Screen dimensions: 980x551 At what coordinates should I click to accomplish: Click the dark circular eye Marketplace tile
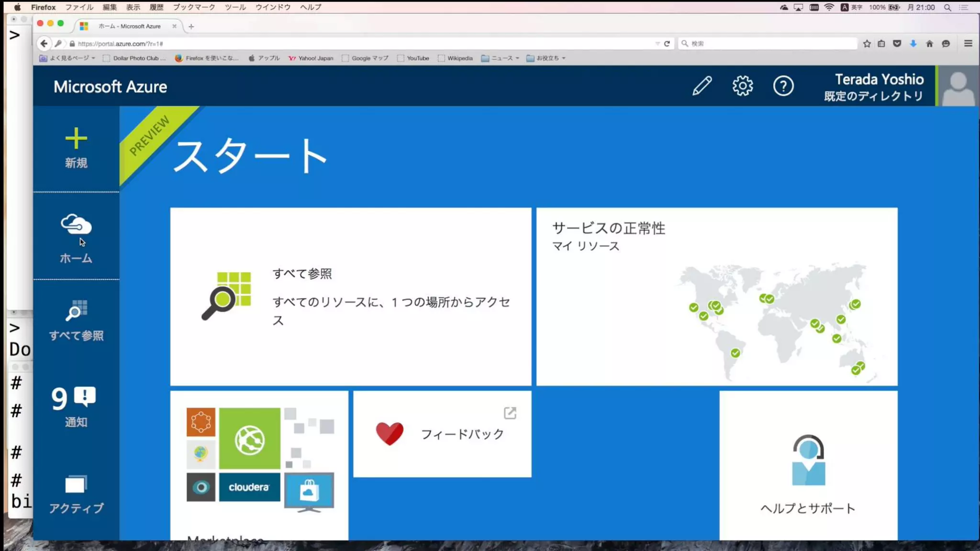click(201, 487)
